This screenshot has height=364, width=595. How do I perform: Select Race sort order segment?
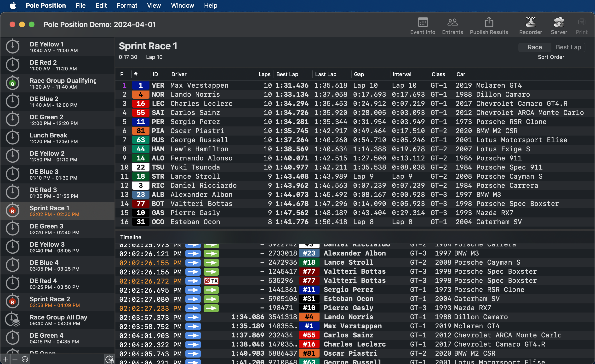(534, 47)
